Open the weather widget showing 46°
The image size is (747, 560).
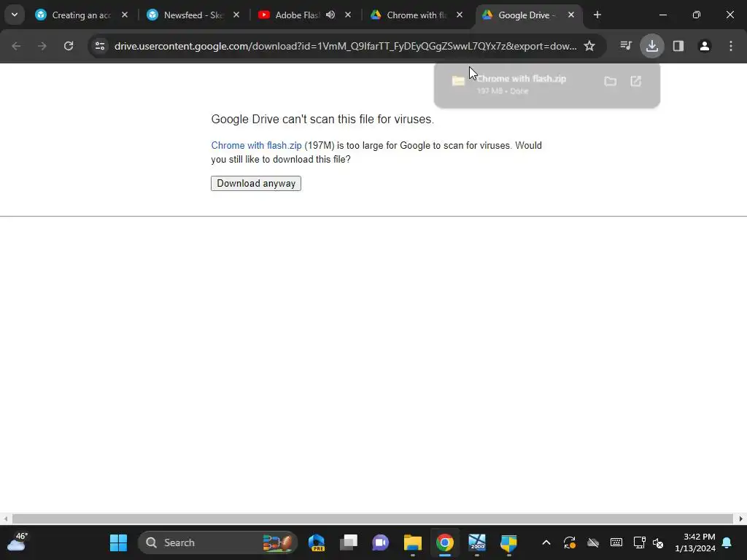18,542
